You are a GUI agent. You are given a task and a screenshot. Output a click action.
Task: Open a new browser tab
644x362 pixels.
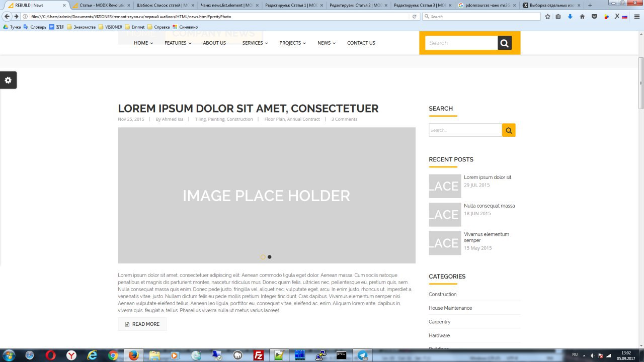pyautogui.click(x=590, y=6)
